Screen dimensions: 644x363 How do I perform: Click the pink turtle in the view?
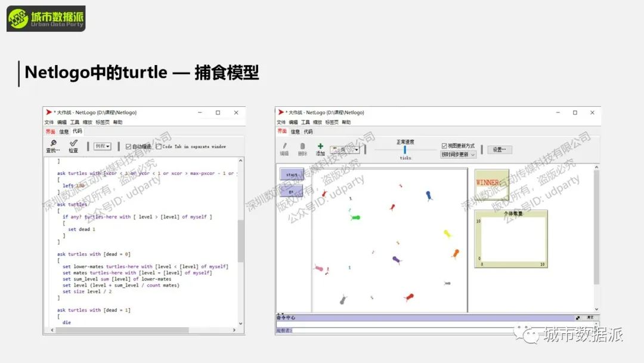(319, 269)
